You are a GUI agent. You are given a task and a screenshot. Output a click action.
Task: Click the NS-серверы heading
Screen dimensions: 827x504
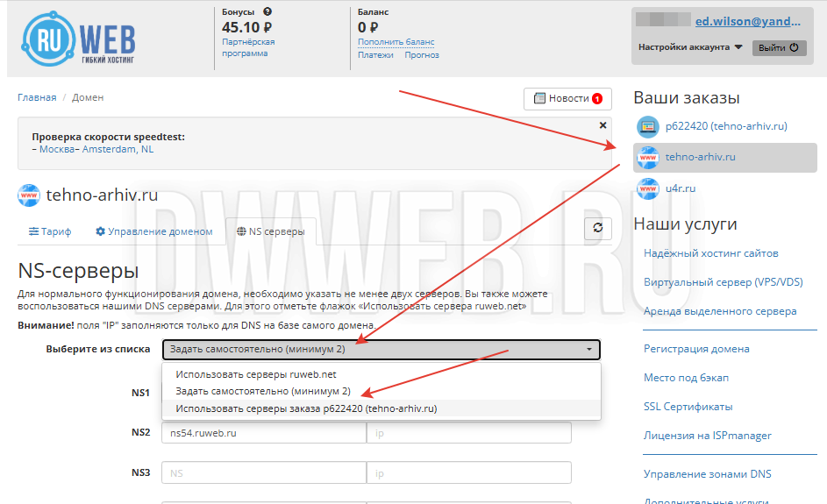pyautogui.click(x=78, y=271)
